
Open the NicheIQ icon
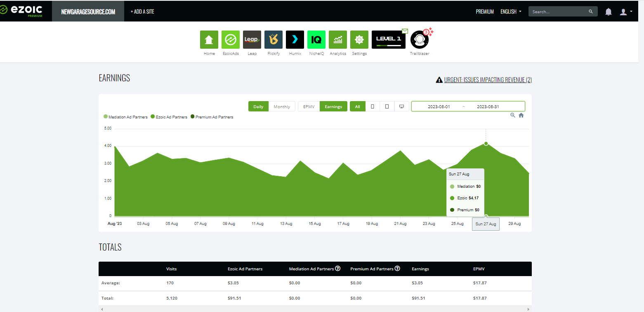click(316, 40)
